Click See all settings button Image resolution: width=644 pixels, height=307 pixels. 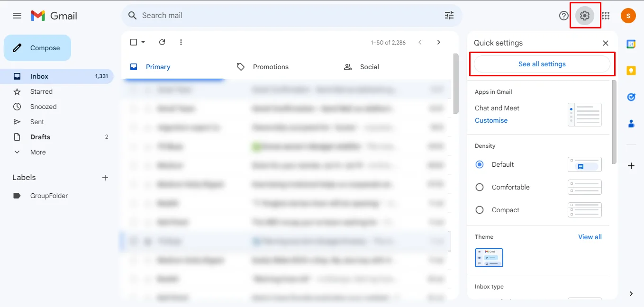coord(542,64)
